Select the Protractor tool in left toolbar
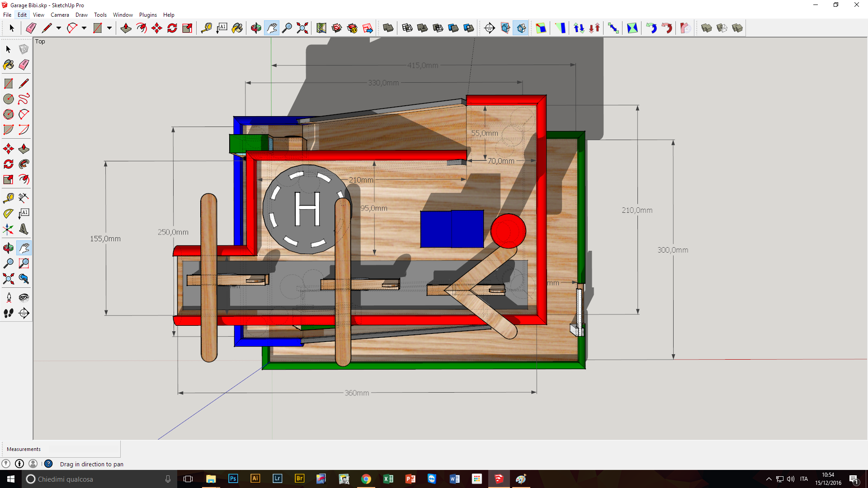This screenshot has height=488, width=868. click(x=8, y=213)
